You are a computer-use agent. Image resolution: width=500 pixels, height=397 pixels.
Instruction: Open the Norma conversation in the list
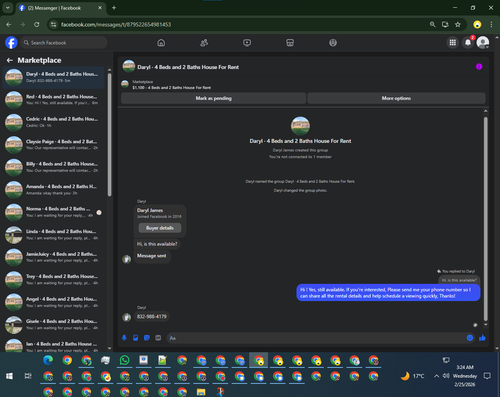54,212
